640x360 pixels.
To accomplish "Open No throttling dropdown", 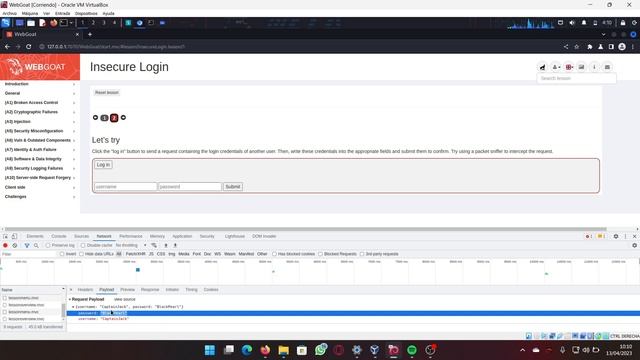I will (131, 245).
